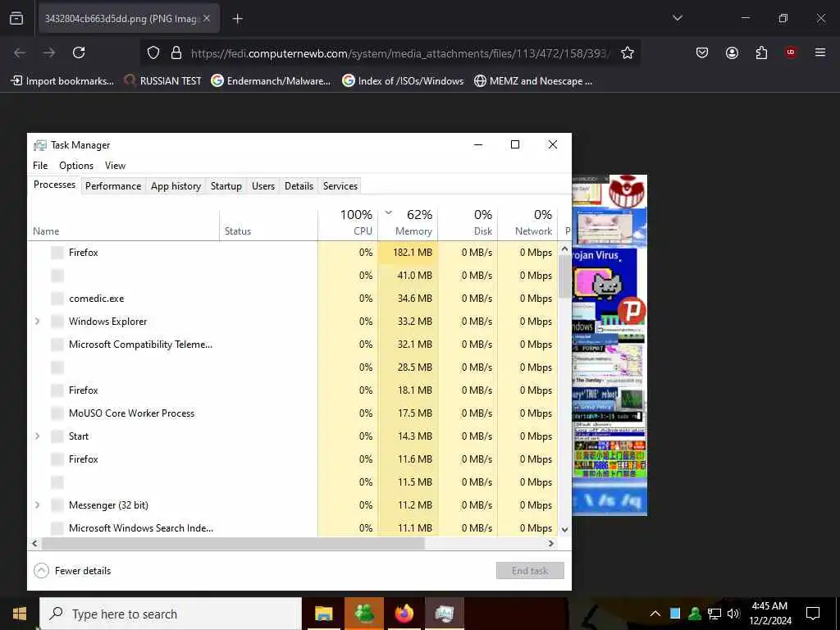Open the MEMZ and Noescape bookmark
Viewport: 840px width, 630px height.
point(533,81)
